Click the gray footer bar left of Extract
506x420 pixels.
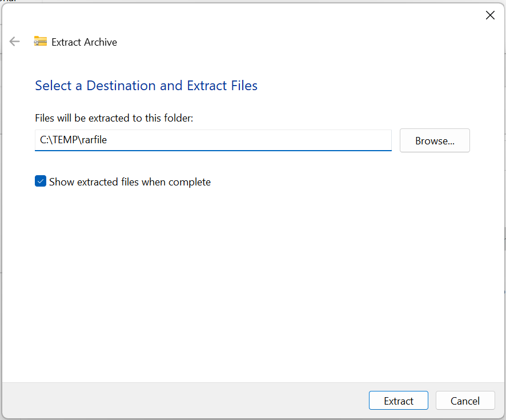coord(171,401)
